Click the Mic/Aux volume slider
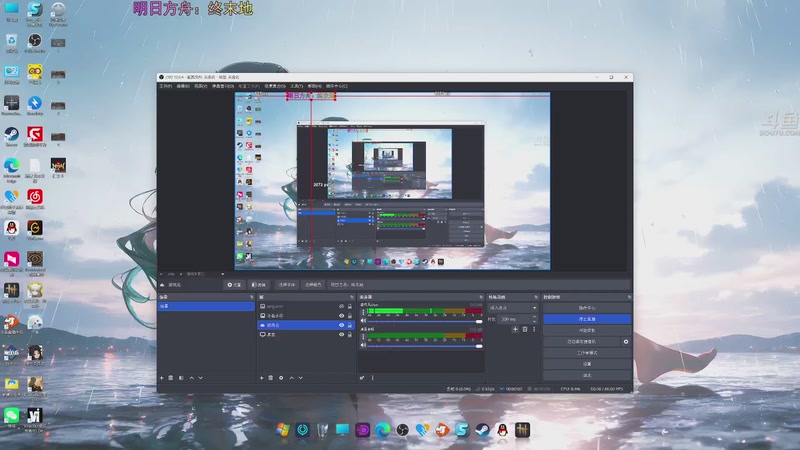This screenshot has width=800, height=450. pyautogui.click(x=424, y=321)
